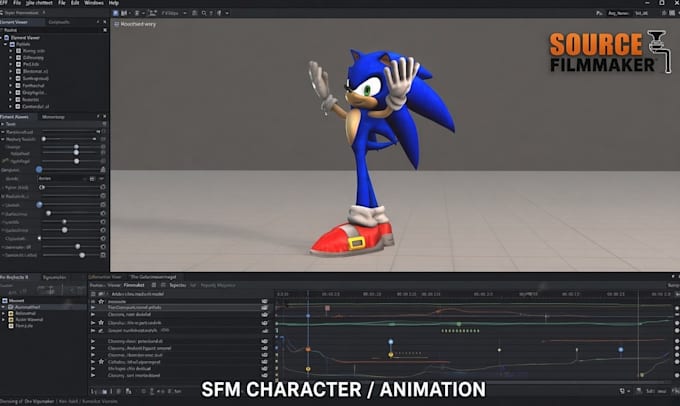680x406 pixels.
Task: Expand the PecLlds tree item
Action: [x=11, y=64]
